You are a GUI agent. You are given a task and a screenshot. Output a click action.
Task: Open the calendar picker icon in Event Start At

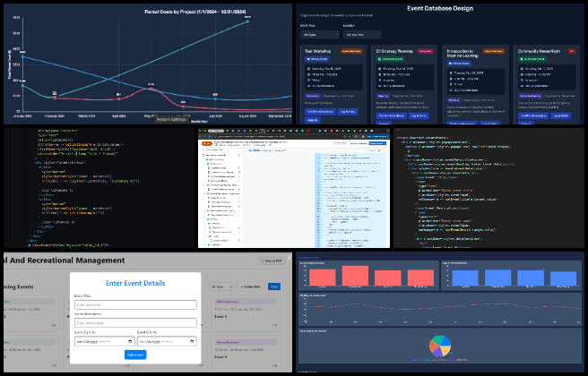tap(130, 342)
